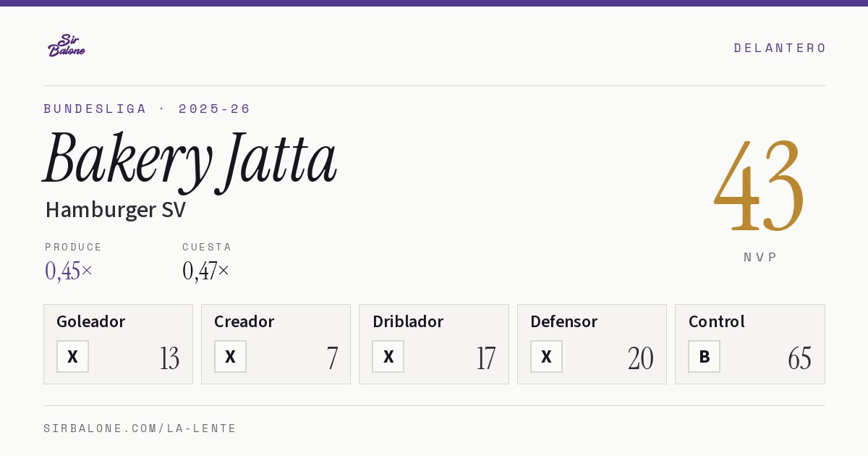Select the X grade badge in Driblador
The image size is (868, 456).
(388, 356)
